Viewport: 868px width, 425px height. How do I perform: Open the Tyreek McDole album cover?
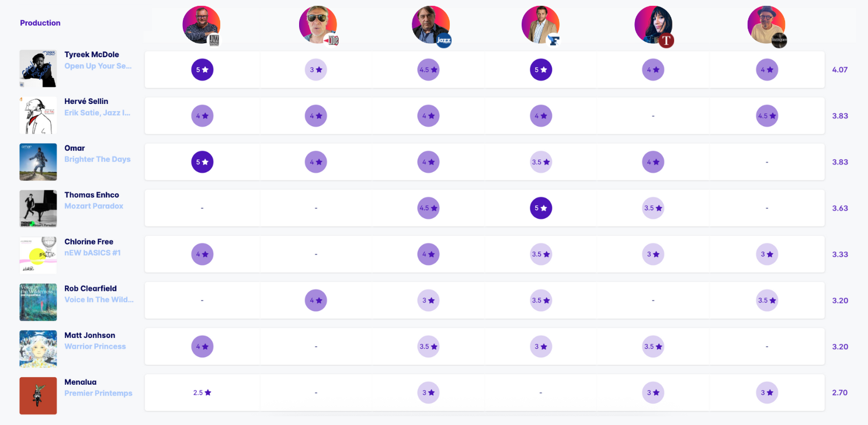[38, 69]
